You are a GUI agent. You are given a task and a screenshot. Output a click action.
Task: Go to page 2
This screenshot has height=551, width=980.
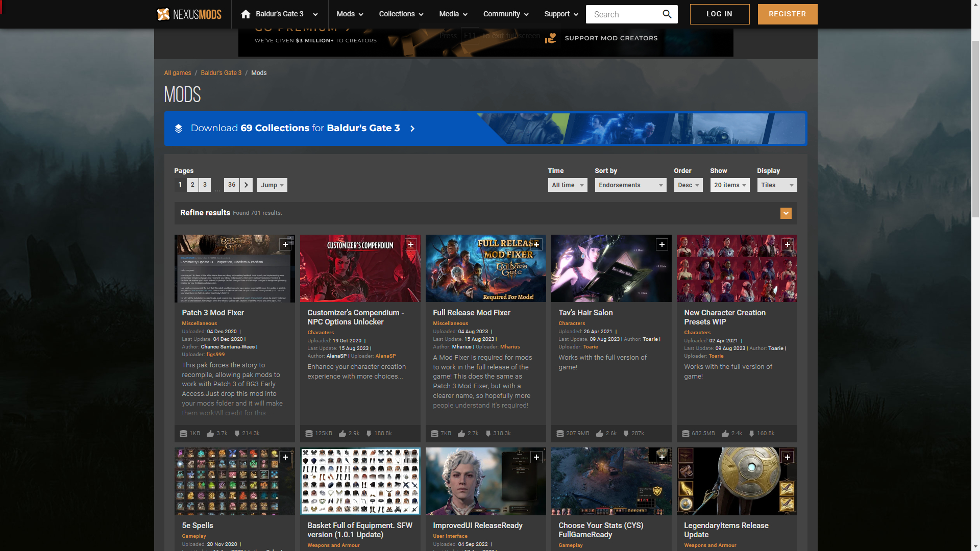click(192, 185)
